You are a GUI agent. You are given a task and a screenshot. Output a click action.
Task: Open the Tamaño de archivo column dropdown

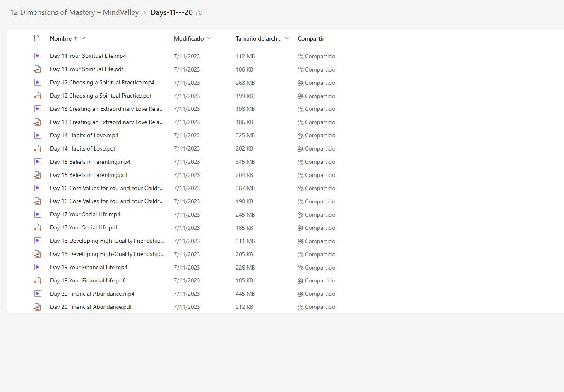[287, 38]
